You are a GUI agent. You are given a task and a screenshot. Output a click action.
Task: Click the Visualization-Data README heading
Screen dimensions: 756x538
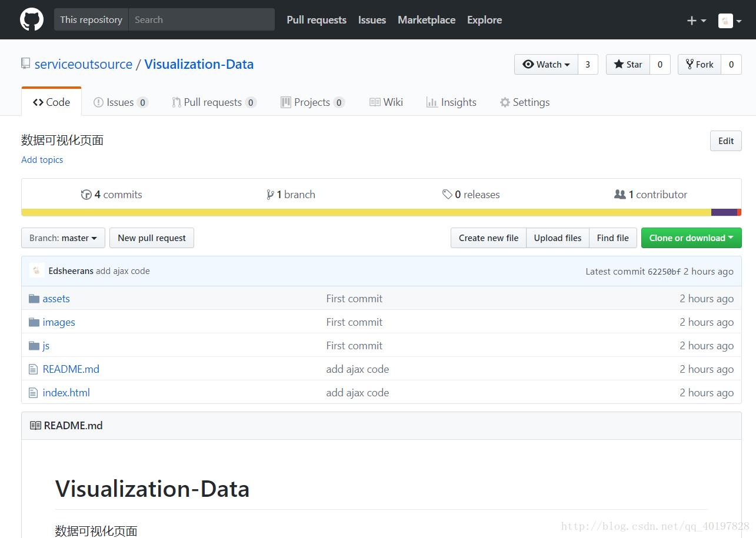(152, 489)
